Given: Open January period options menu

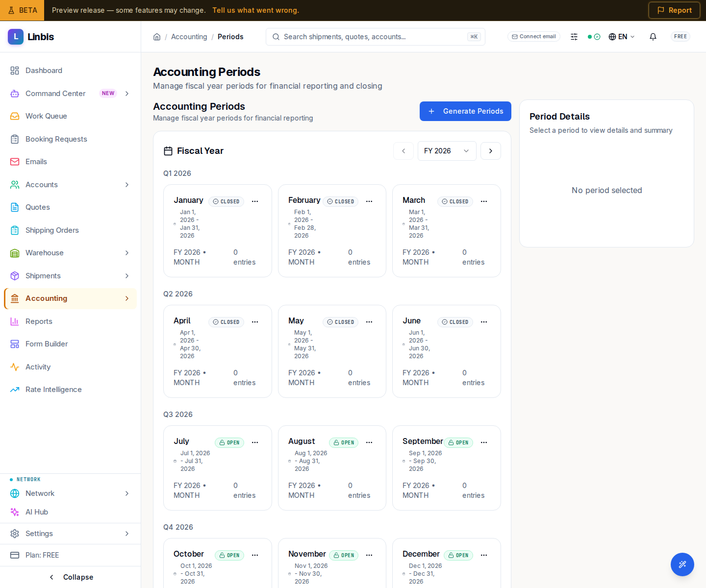Looking at the screenshot, I should pyautogui.click(x=255, y=201).
